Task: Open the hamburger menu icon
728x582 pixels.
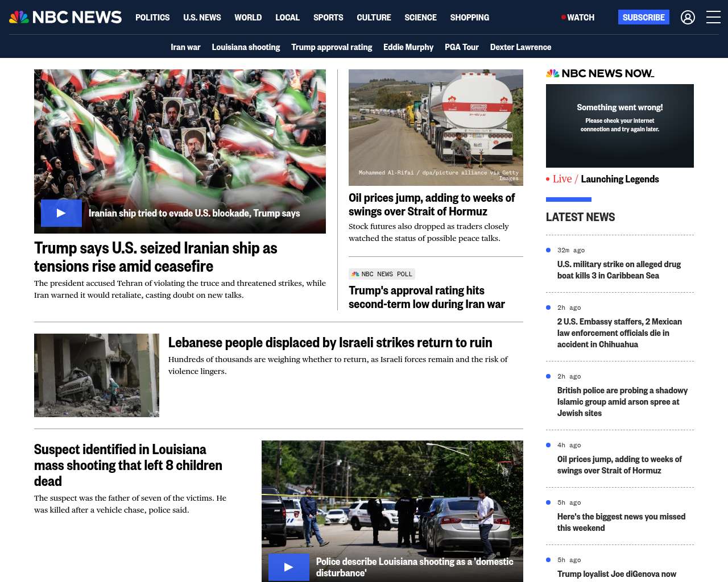Action: [x=713, y=18]
